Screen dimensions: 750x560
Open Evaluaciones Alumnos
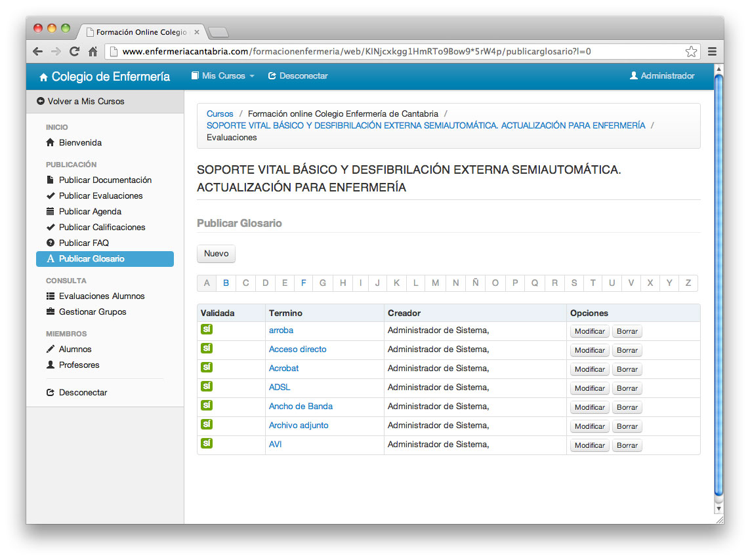pyautogui.click(x=96, y=296)
